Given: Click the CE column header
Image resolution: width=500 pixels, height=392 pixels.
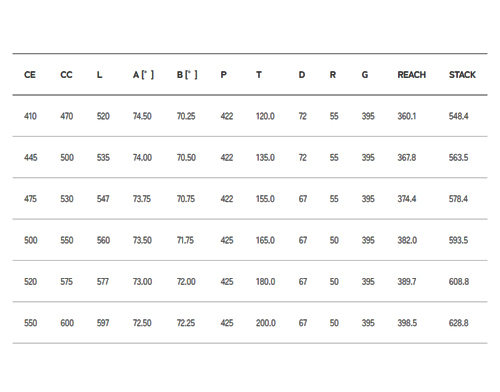Looking at the screenshot, I should click(30, 75).
